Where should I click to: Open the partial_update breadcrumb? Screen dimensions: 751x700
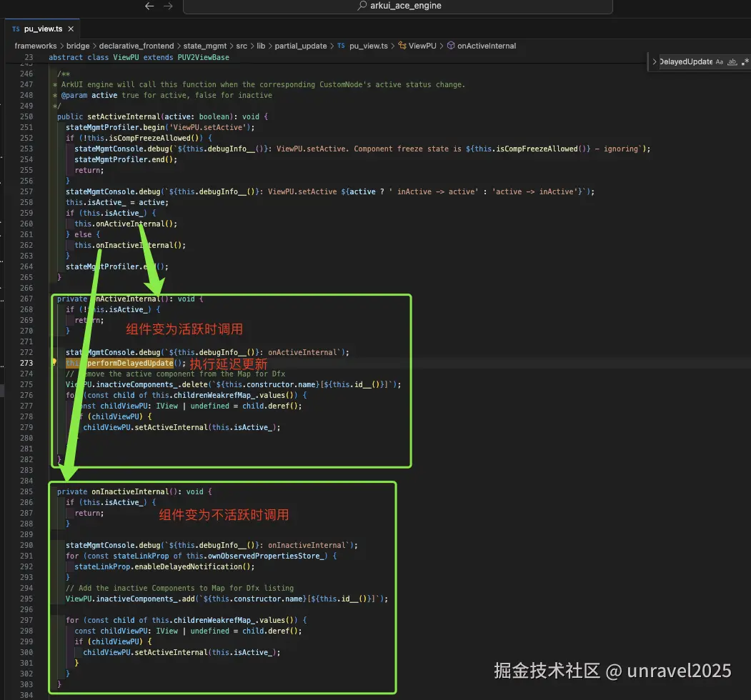(x=301, y=46)
